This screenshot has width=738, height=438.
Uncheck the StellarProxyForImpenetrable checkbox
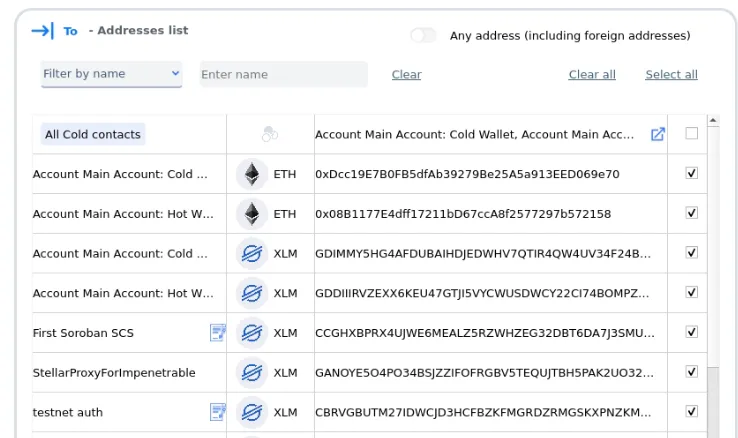(691, 372)
